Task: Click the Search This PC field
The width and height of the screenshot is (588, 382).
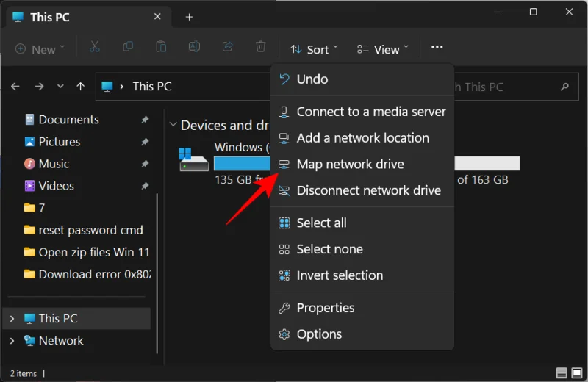Action: [516, 87]
